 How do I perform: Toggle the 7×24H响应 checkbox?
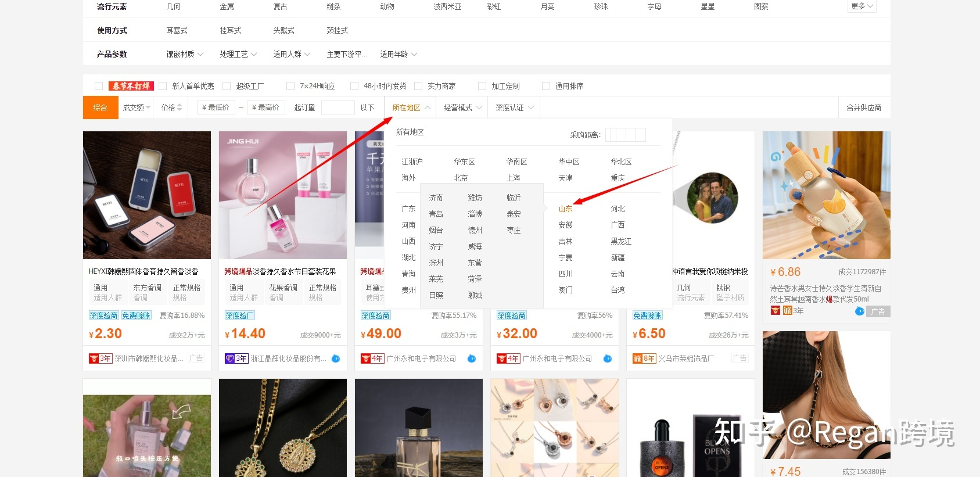tap(290, 86)
